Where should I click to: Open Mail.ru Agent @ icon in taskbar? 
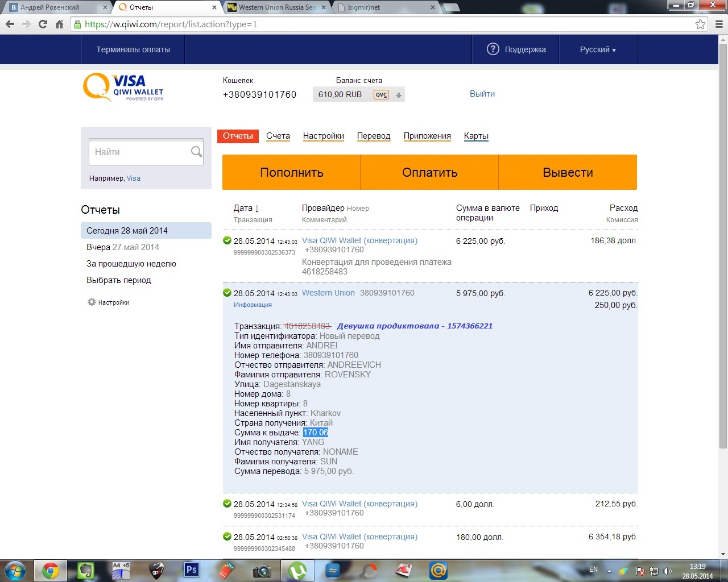[439, 571]
